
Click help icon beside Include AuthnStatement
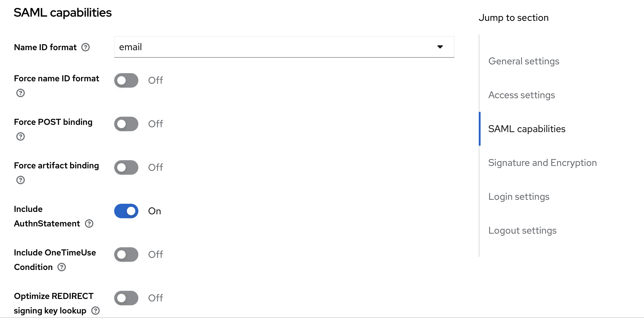click(89, 223)
